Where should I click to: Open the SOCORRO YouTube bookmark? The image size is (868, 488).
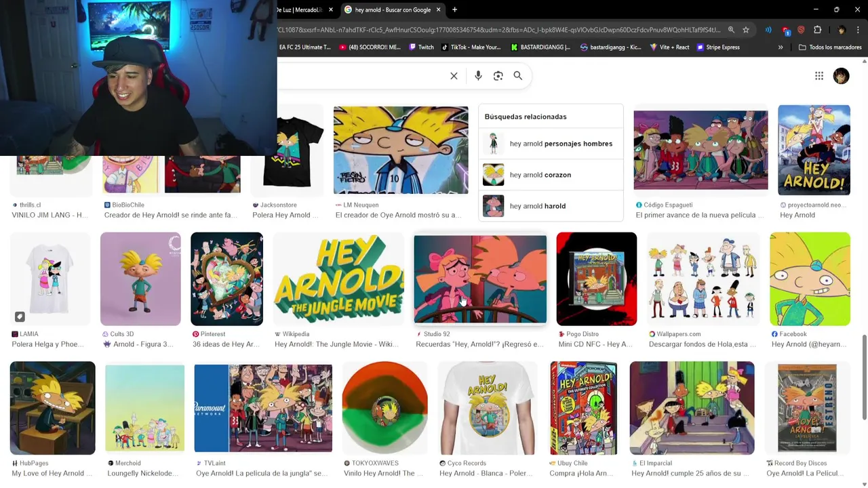[370, 47]
